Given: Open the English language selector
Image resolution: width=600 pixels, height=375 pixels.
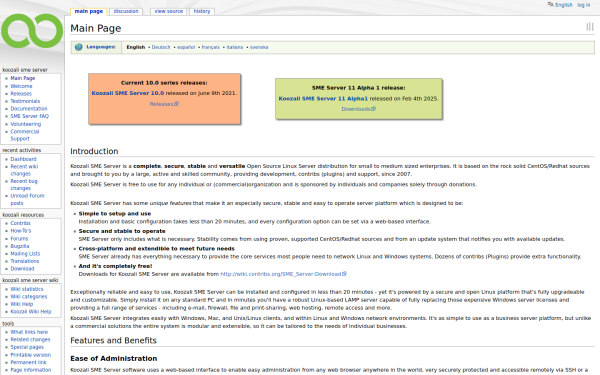Looking at the screenshot, I should coord(564,5).
